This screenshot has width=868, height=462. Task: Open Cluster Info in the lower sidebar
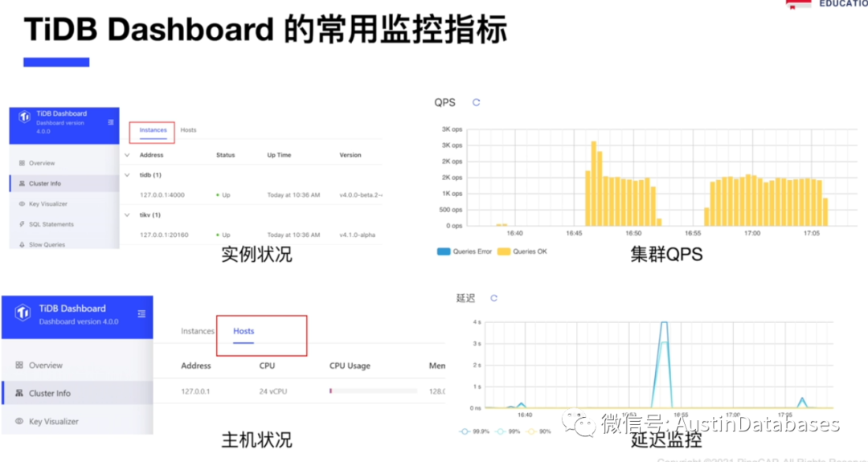[x=77, y=393]
